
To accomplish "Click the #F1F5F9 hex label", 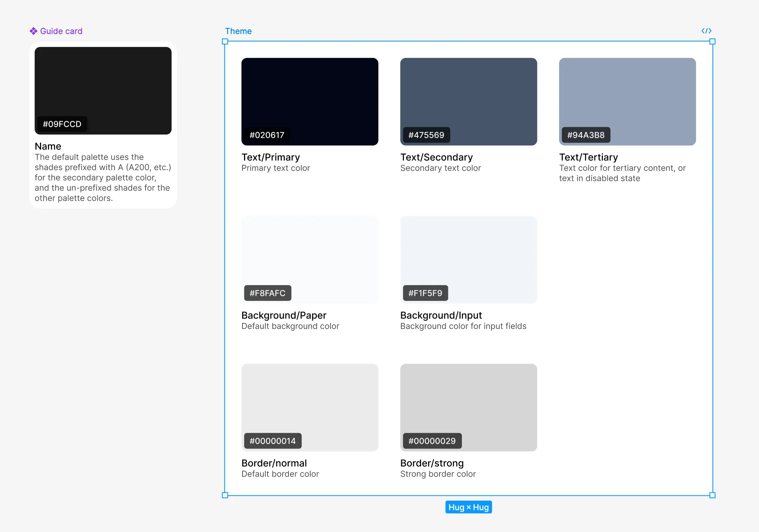I will tap(425, 293).
